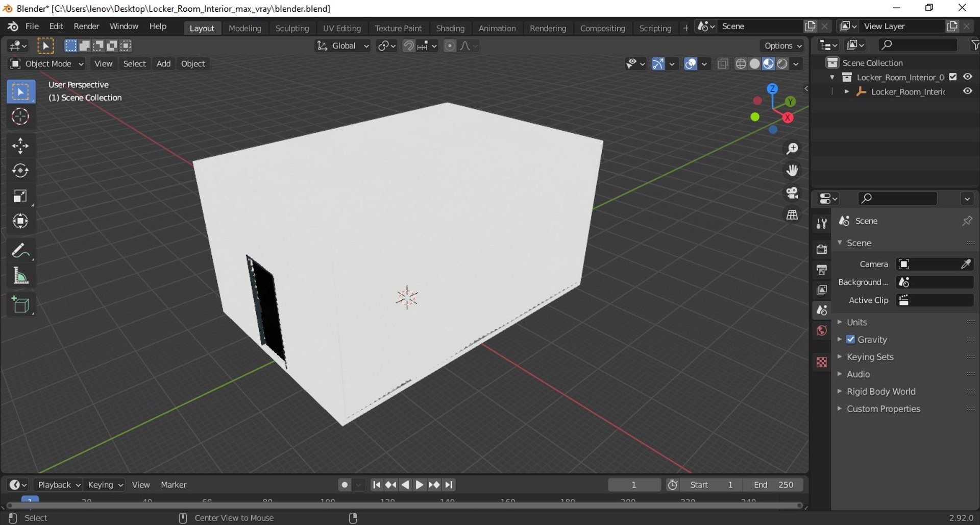The width and height of the screenshot is (980, 525).
Task: Open the Edit menu
Action: coord(56,26)
